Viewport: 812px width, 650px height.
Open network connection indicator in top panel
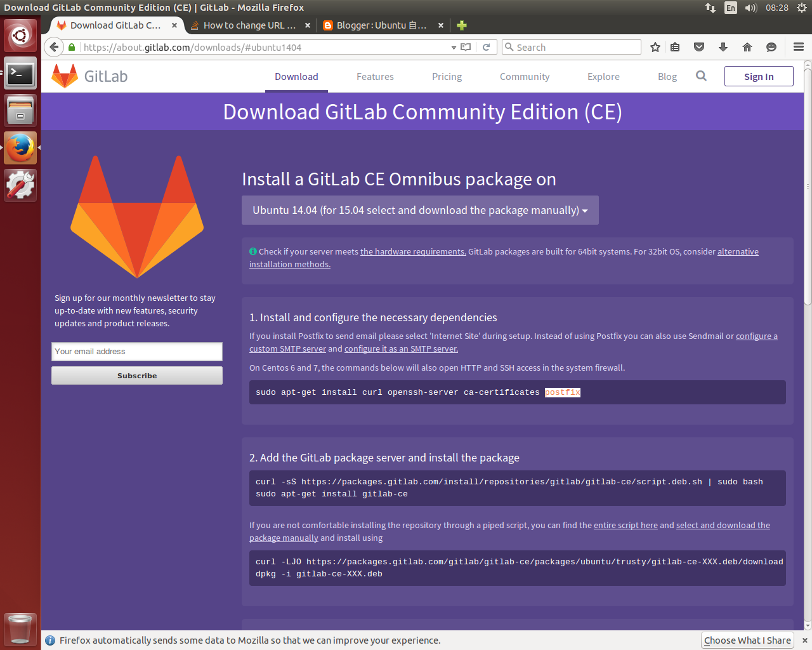coord(710,8)
